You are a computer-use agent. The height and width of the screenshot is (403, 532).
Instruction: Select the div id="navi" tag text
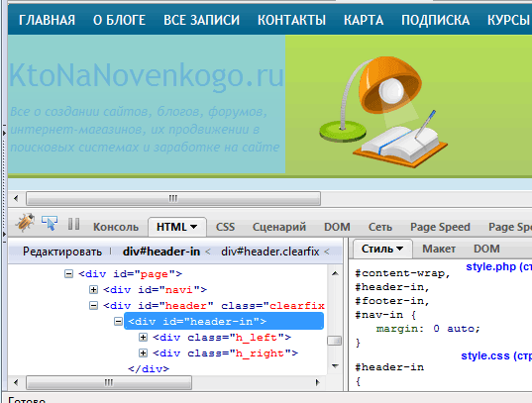coord(156,290)
